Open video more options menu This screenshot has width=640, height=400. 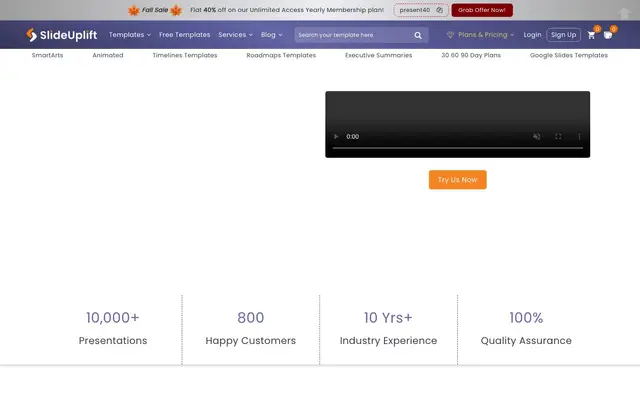tap(579, 137)
